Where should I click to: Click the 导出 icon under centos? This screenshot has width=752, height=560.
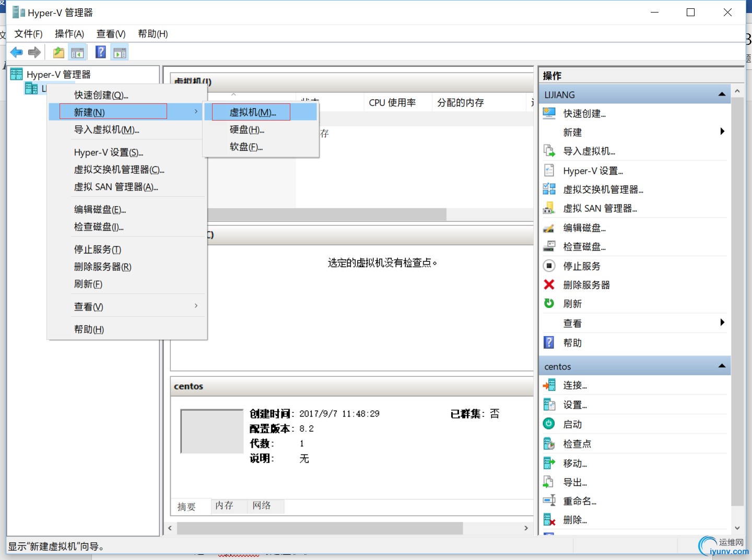click(x=549, y=482)
